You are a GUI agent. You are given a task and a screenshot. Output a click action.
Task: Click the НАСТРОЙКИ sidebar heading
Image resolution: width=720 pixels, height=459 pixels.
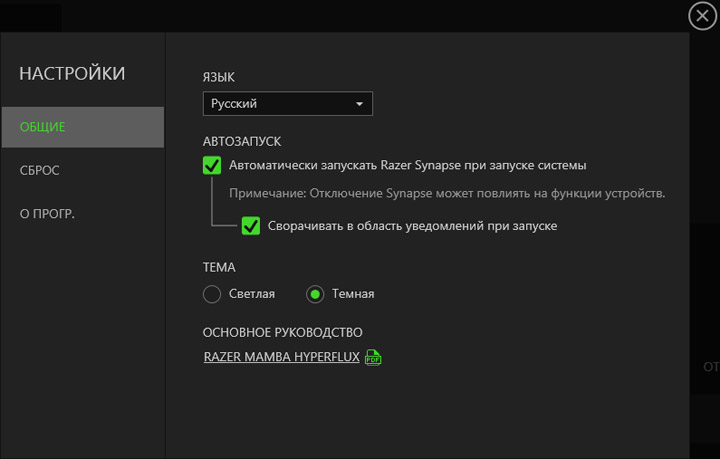pyautogui.click(x=72, y=73)
